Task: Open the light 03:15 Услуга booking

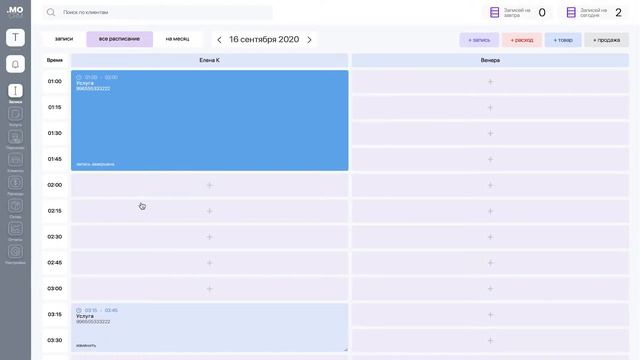Action: (x=209, y=327)
